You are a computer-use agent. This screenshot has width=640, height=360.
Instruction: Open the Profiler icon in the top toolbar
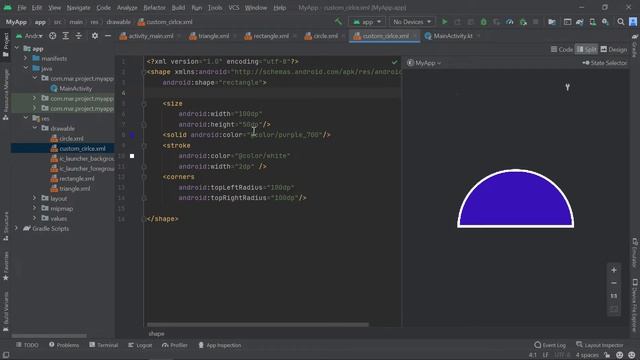point(510,22)
